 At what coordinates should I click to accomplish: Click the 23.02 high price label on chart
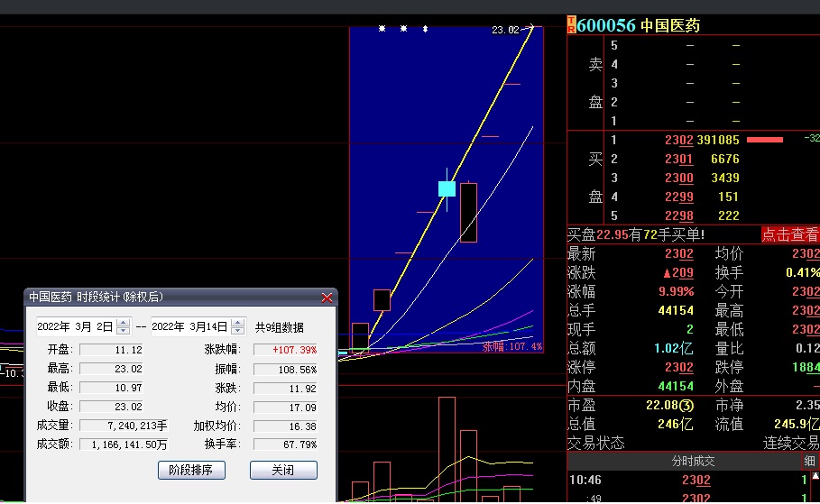[505, 30]
